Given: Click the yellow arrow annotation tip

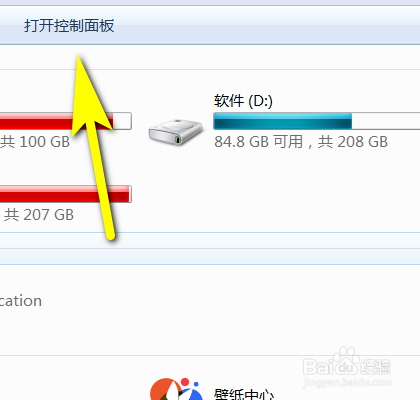Looking at the screenshot, I should (78, 57).
